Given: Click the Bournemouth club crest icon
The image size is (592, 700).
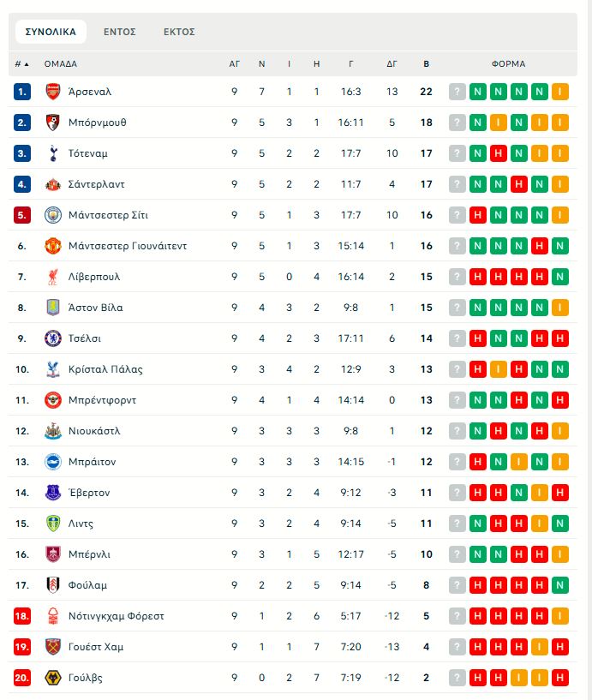Looking at the screenshot, I should (x=53, y=123).
